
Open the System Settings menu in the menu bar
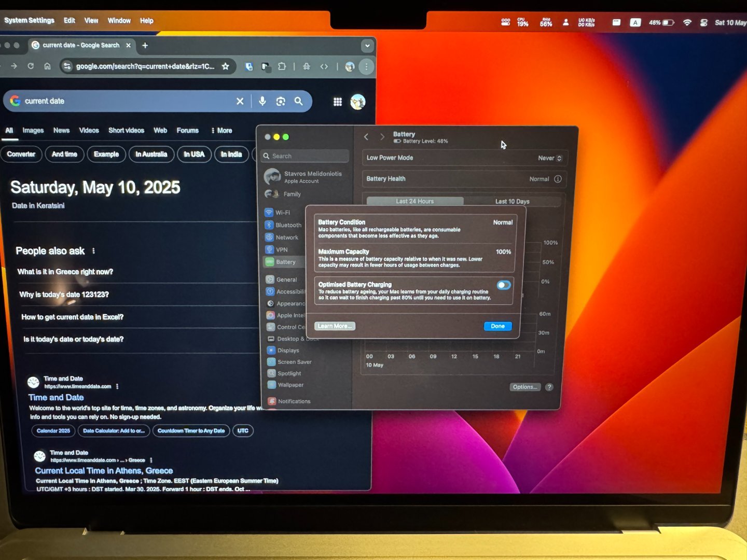coord(29,20)
